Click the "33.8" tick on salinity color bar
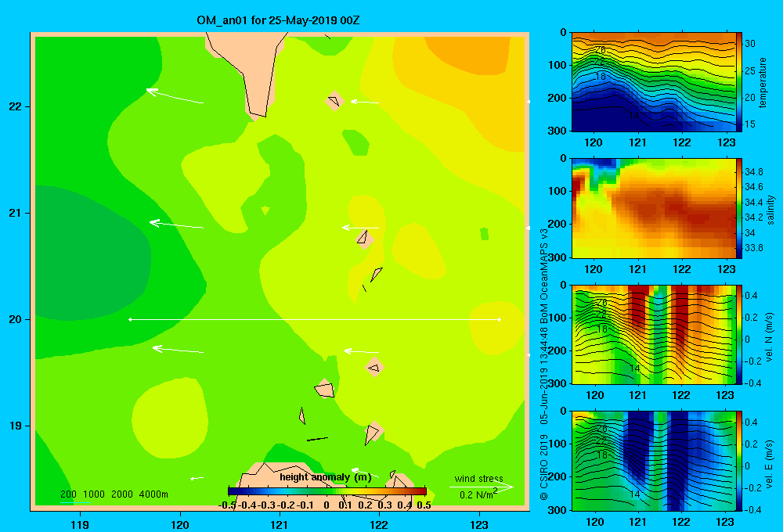 pos(754,248)
